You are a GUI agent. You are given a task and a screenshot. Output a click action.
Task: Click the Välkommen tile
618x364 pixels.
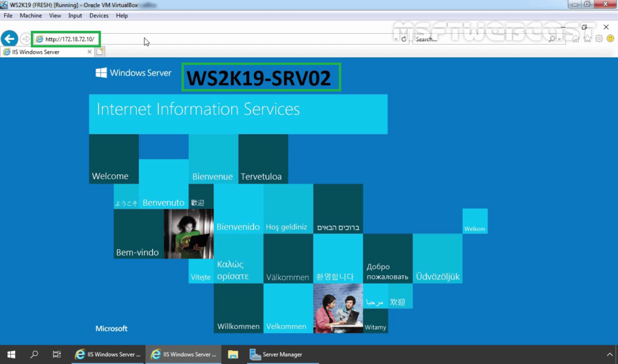[x=288, y=258]
